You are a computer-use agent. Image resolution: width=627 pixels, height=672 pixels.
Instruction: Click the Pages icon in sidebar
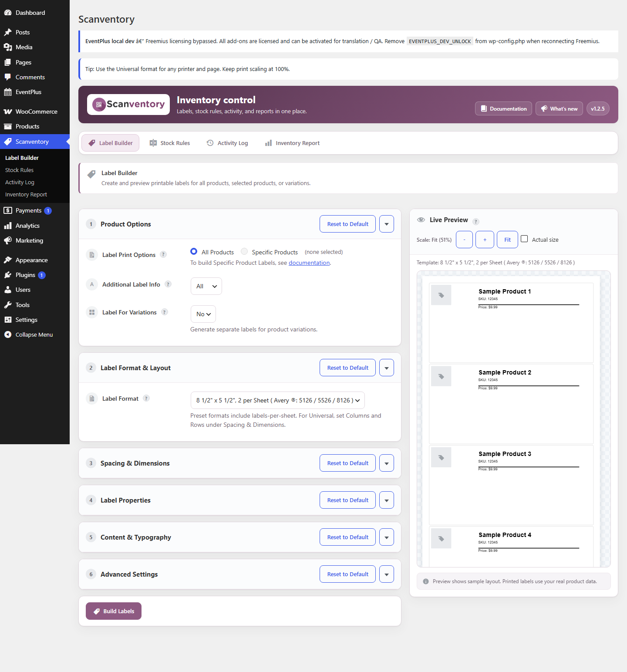coord(8,62)
